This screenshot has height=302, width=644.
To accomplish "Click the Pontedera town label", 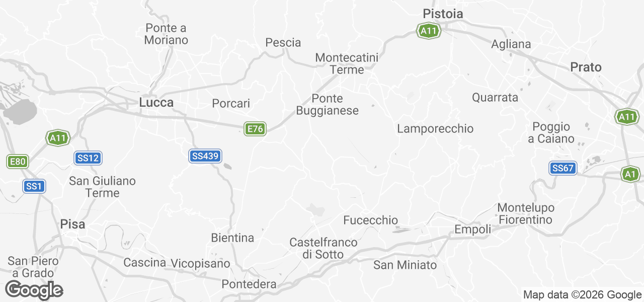I will tap(249, 284).
